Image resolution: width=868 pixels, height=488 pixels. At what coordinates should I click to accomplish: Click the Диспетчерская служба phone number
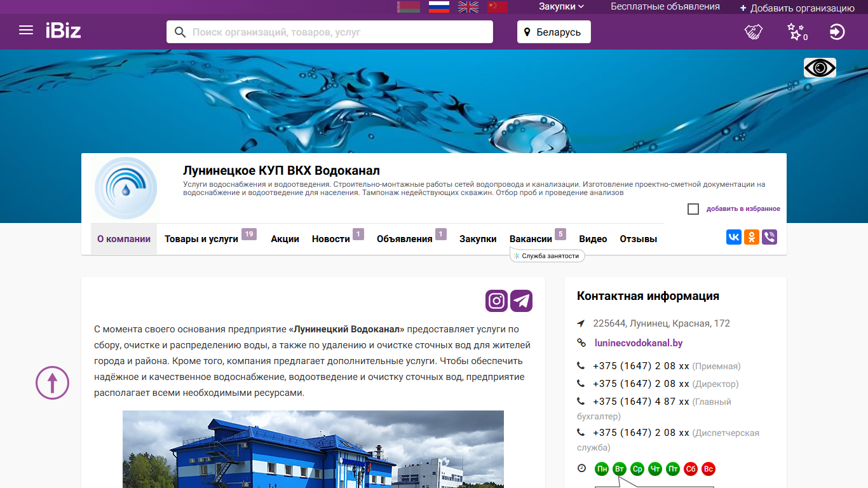[x=641, y=433]
